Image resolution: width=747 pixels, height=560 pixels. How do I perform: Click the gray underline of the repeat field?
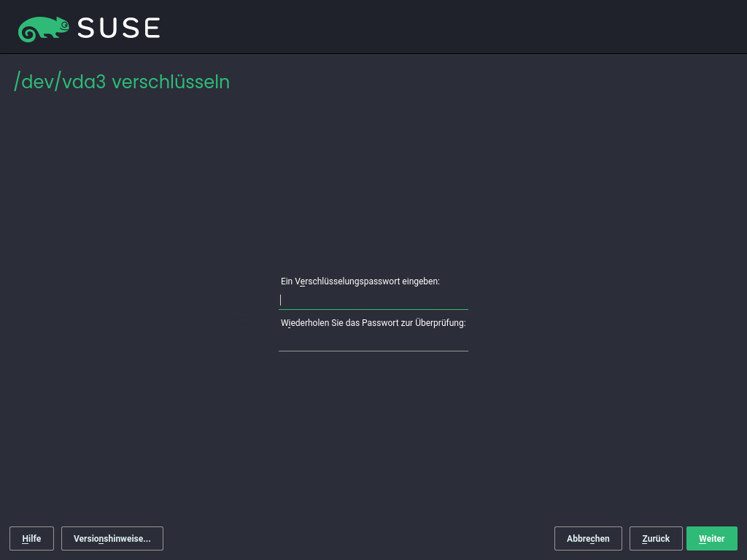coord(373,351)
